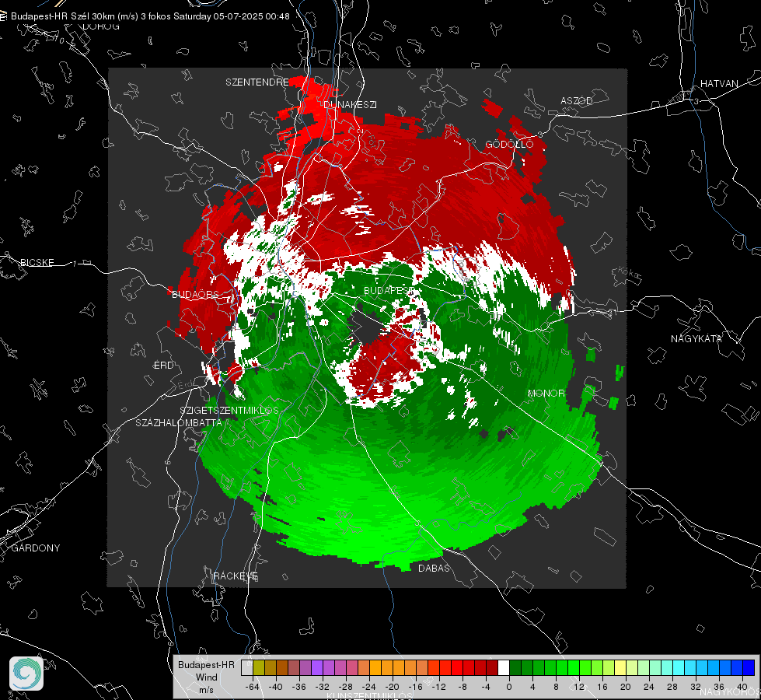This screenshot has width=761, height=700.
Task: Select the dark blue 40 legend swatch
Action: click(749, 668)
